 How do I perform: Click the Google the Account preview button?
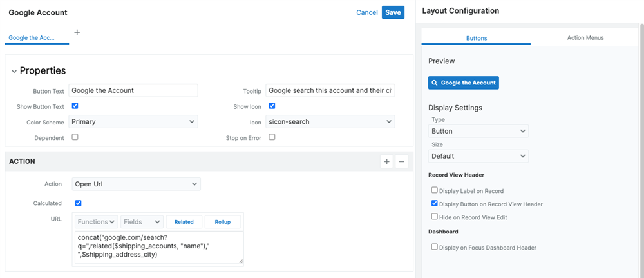point(463,83)
